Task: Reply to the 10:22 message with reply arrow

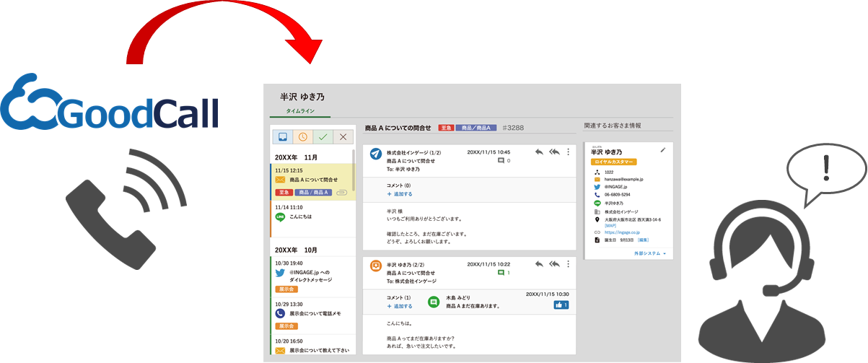Action: pyautogui.click(x=539, y=264)
